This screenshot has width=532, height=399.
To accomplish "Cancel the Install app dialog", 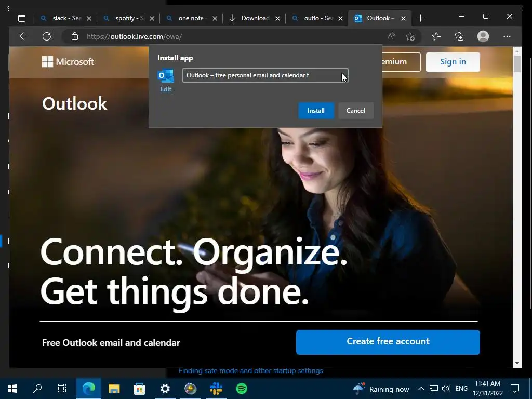I will tap(355, 111).
